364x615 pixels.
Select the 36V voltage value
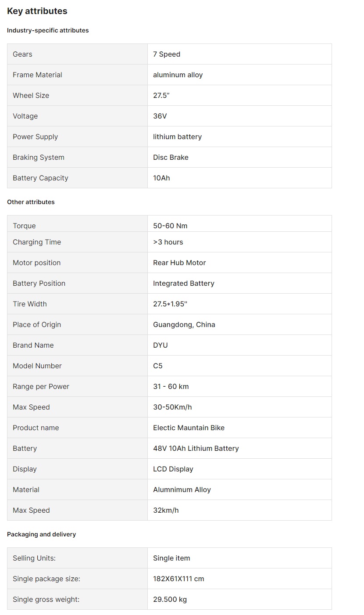pyautogui.click(x=160, y=116)
